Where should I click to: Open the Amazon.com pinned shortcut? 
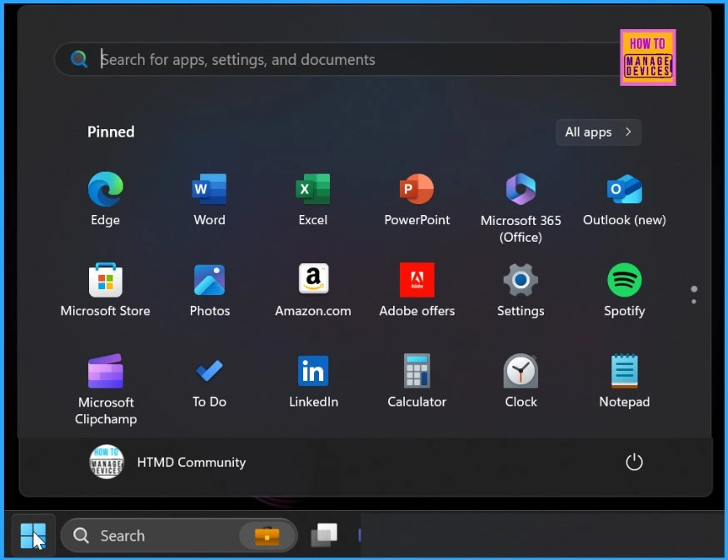(x=313, y=290)
